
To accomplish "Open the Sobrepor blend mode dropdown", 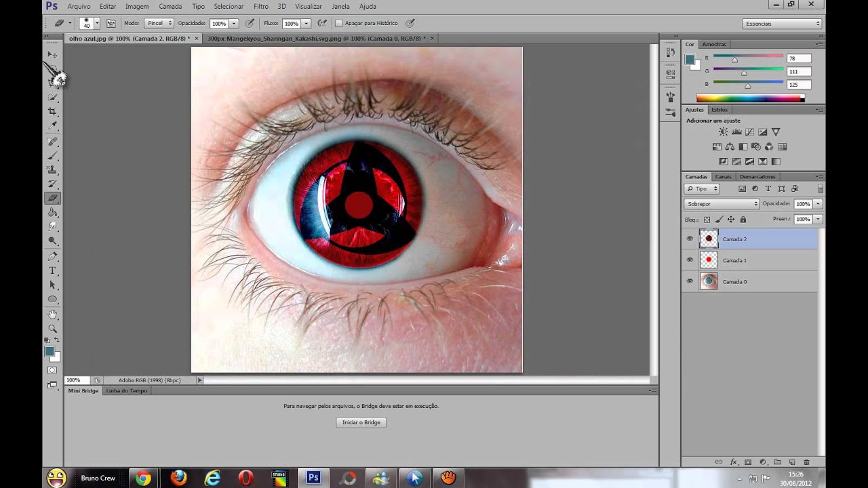I will tap(722, 203).
